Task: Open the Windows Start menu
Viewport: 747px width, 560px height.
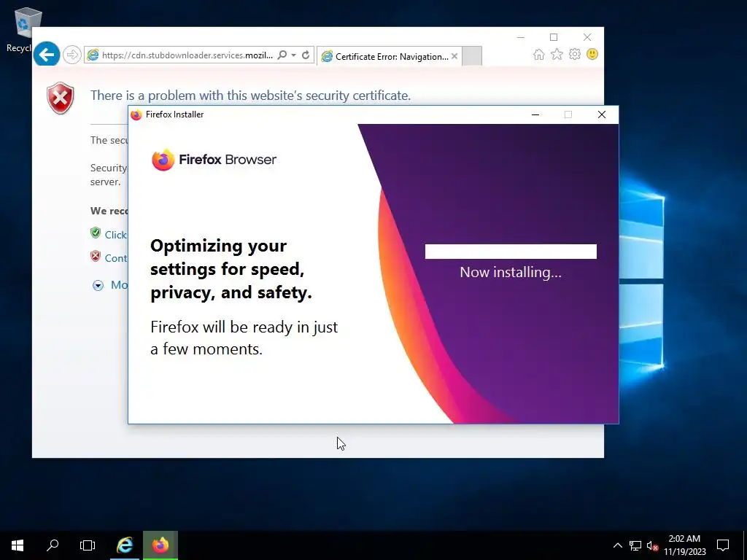Action: [x=18, y=545]
